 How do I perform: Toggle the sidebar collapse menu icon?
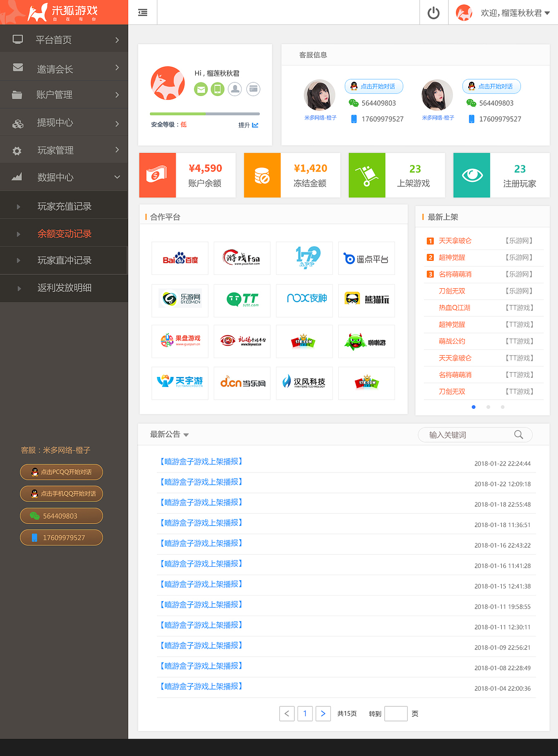143,13
